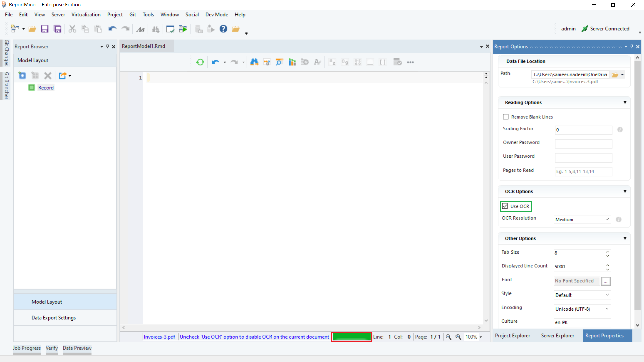Click the zoom in magnifier in status bar
This screenshot has height=362, width=644.
click(458, 337)
